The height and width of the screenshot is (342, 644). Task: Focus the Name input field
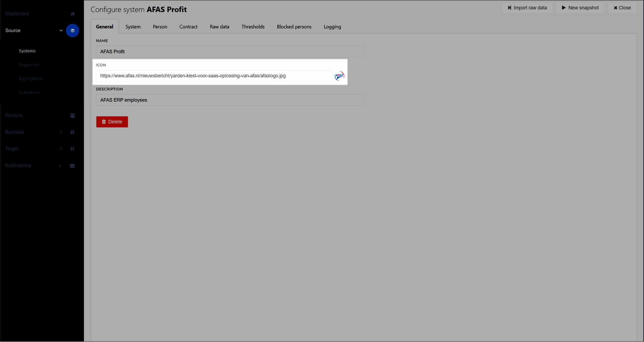tap(230, 52)
